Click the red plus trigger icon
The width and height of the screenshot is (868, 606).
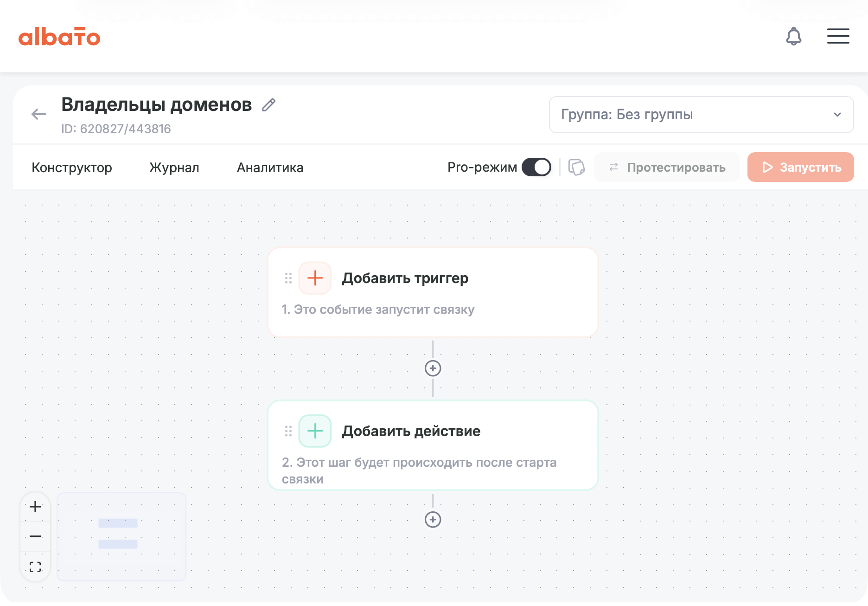(315, 278)
